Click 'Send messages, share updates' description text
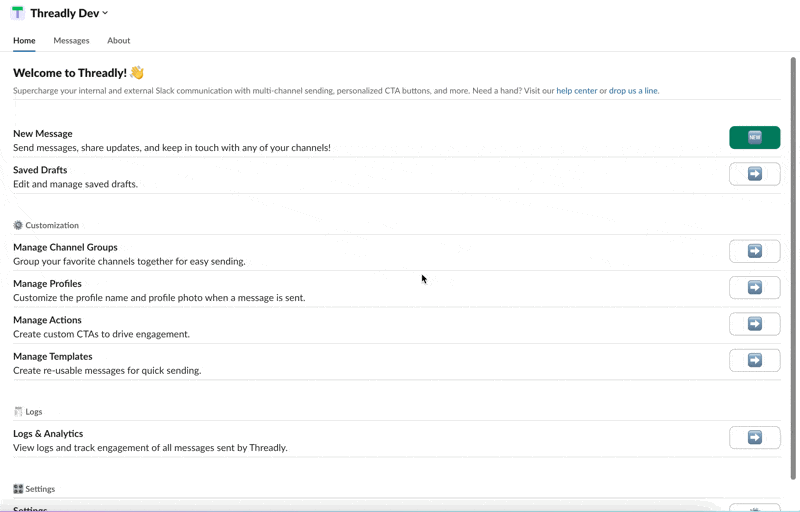Viewport: 800px width, 512px height. tap(172, 148)
